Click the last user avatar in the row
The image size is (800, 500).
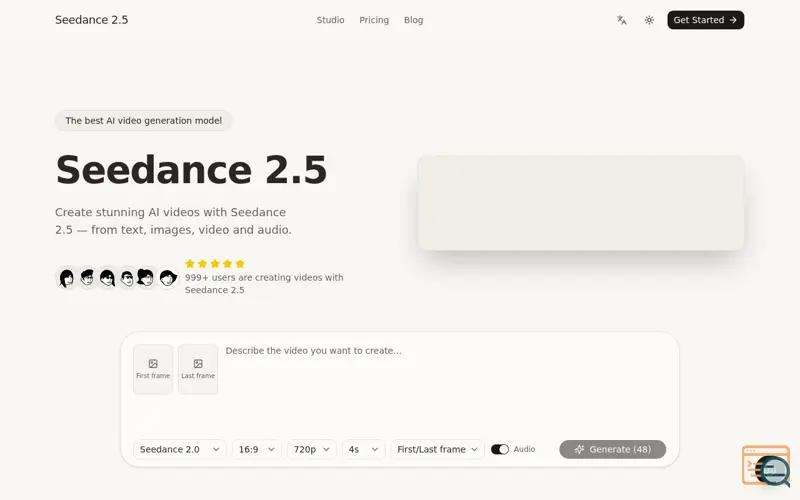click(x=168, y=278)
